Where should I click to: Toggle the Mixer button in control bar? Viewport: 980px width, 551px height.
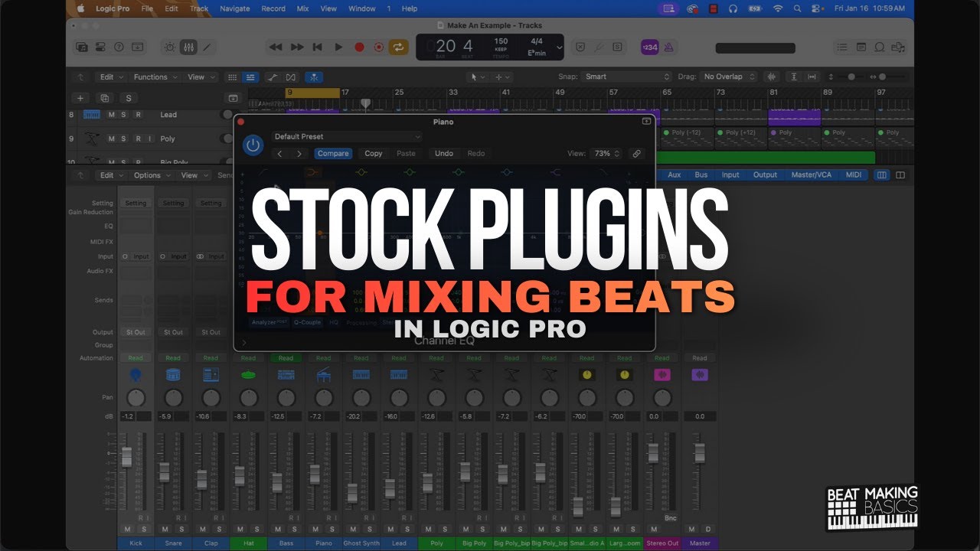point(188,47)
